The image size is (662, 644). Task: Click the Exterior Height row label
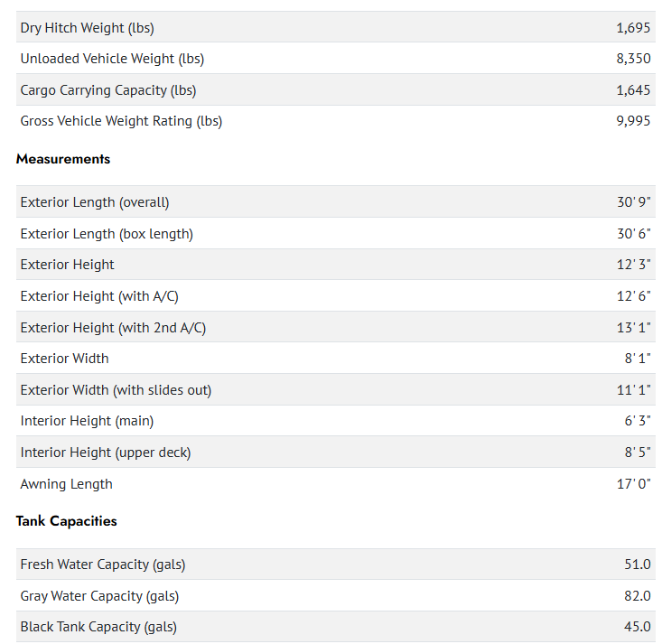(68, 265)
